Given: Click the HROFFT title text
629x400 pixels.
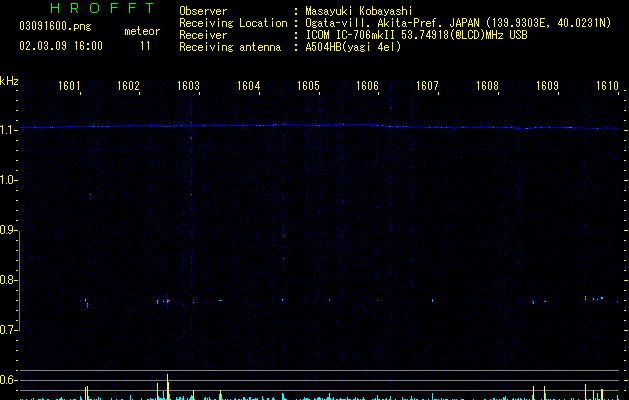Looking at the screenshot, I should click(x=103, y=8).
